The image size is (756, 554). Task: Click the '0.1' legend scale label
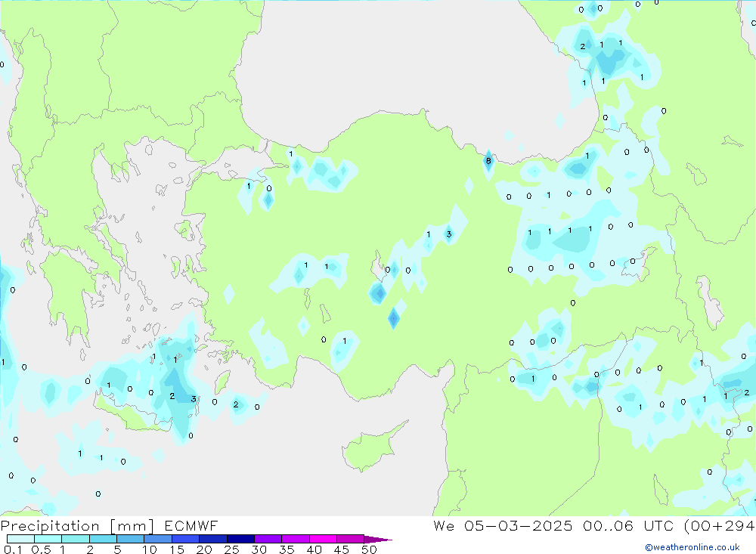(x=13, y=549)
